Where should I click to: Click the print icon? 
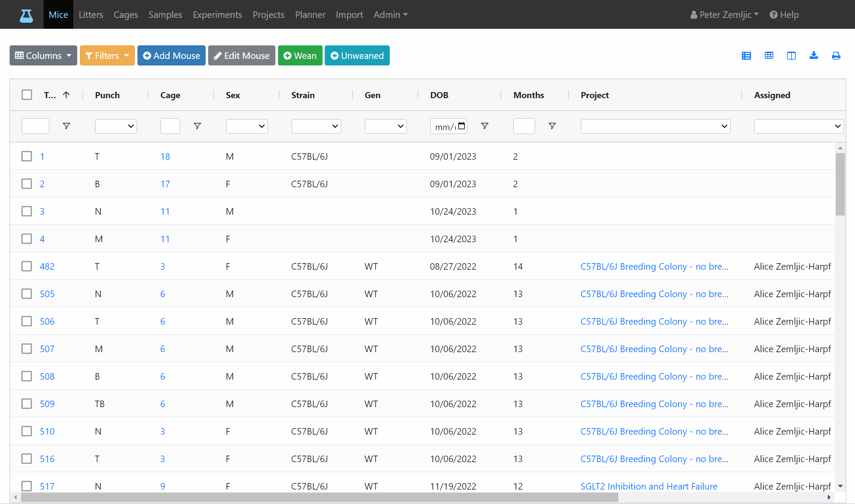pos(836,56)
